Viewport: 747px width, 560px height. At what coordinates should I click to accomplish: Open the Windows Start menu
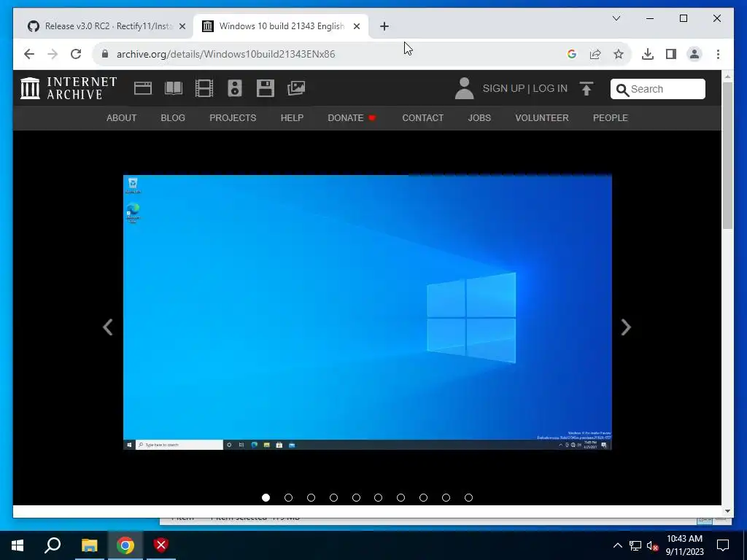pos(18,545)
